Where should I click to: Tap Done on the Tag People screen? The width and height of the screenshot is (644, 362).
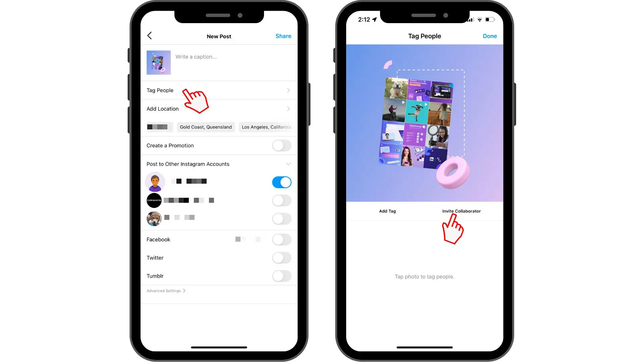[x=490, y=36]
